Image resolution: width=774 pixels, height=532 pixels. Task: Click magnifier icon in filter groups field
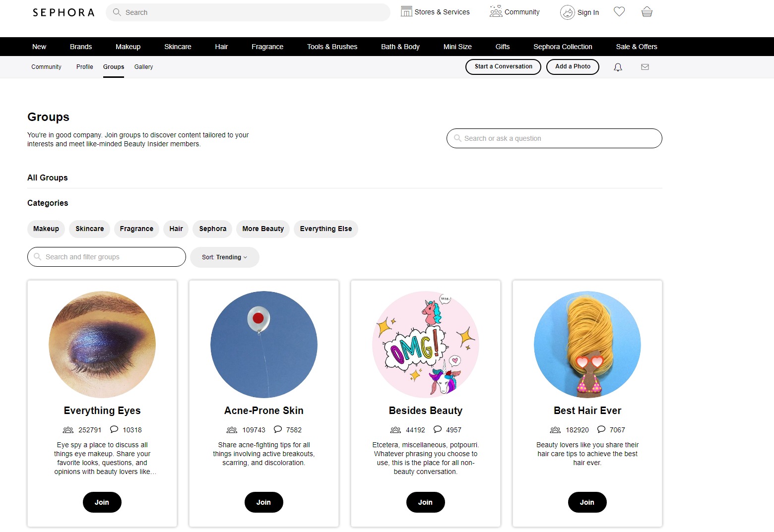38,257
